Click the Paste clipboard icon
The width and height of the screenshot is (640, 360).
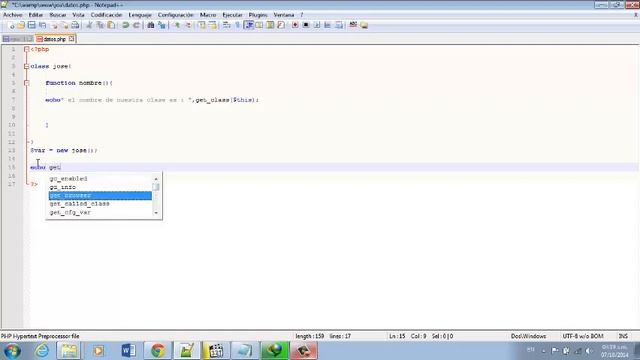[111, 25]
